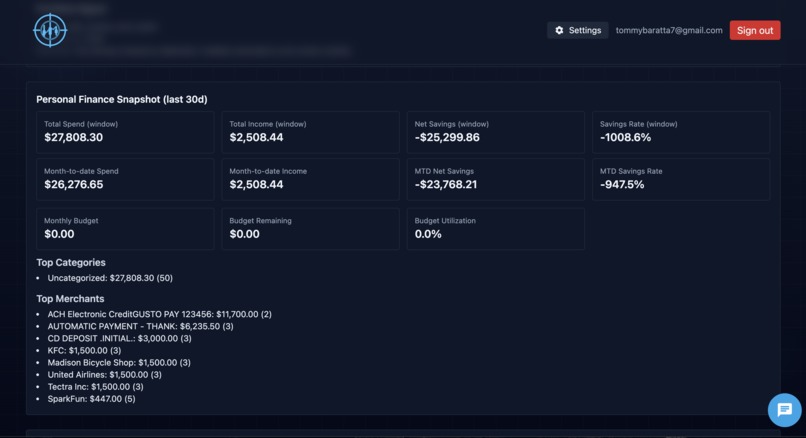Click the Top Categories heading
This screenshot has width=806, height=438.
71,262
